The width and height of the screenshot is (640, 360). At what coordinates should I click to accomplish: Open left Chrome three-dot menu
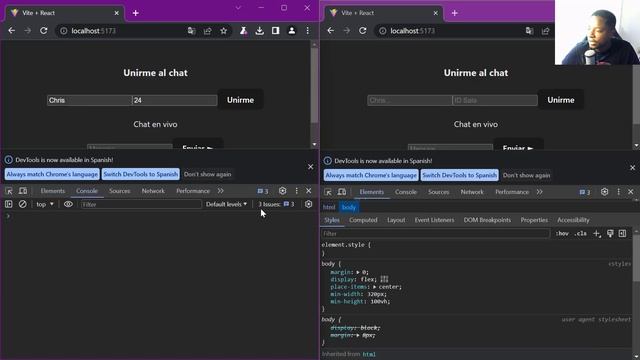[x=308, y=31]
